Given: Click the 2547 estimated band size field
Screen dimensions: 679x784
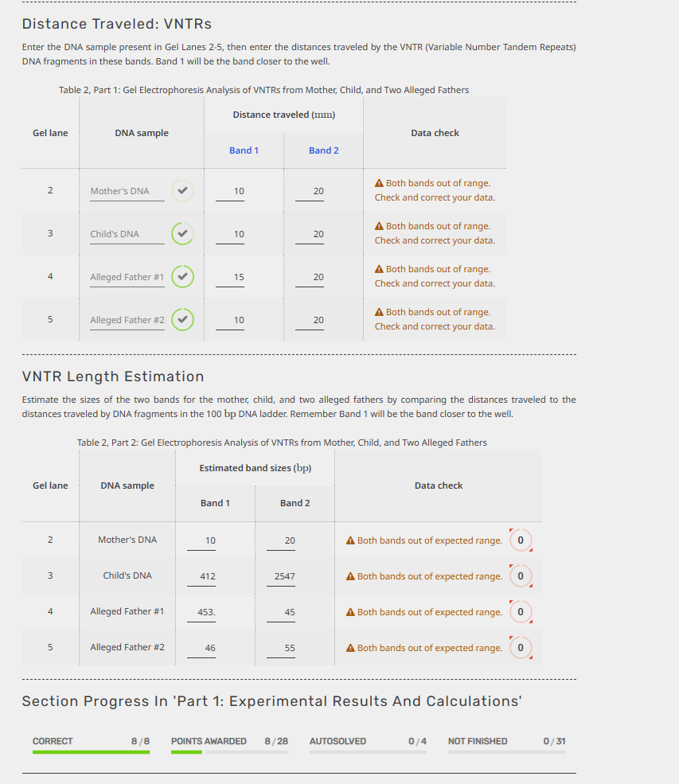Looking at the screenshot, I should 281,575.
